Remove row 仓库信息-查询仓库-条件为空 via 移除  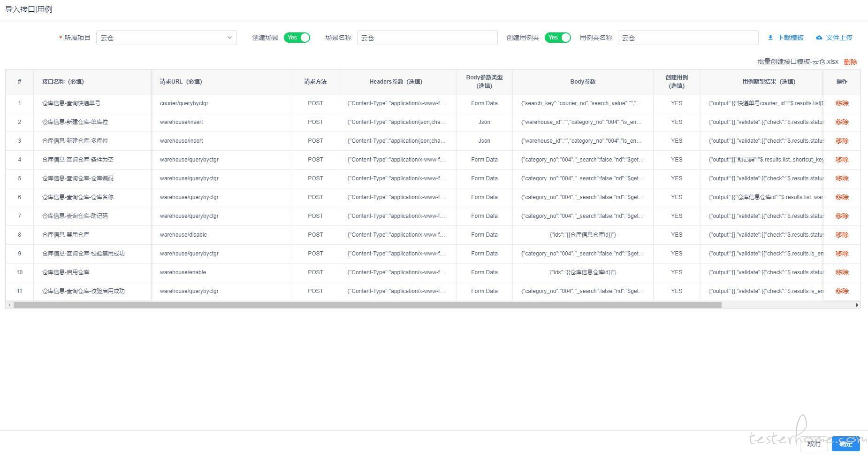[x=842, y=160]
